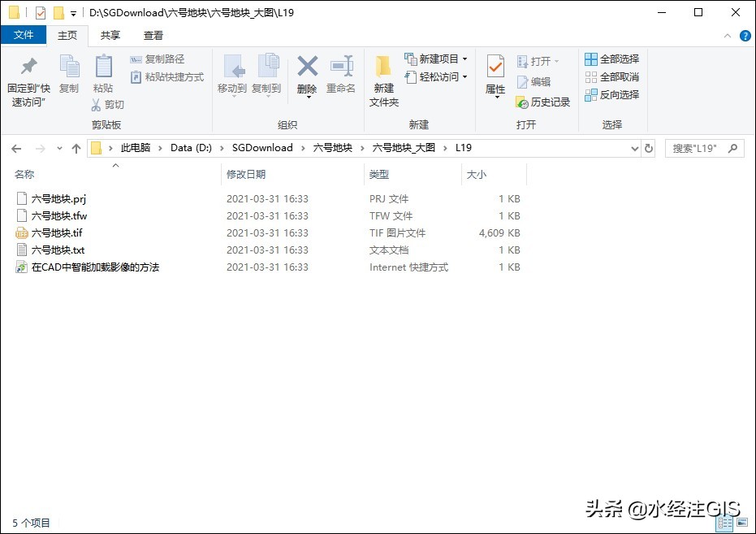Select the file 六号地块.txt

pos(58,250)
